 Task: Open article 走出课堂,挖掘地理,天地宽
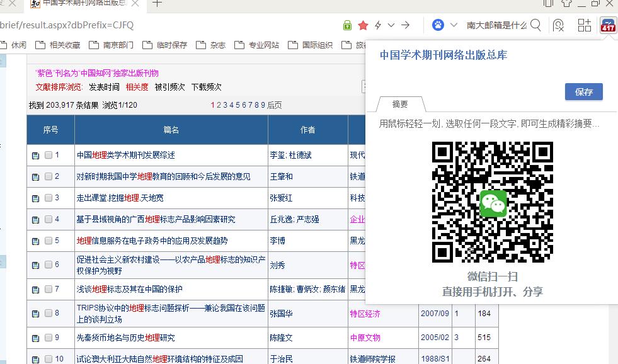coord(120,198)
